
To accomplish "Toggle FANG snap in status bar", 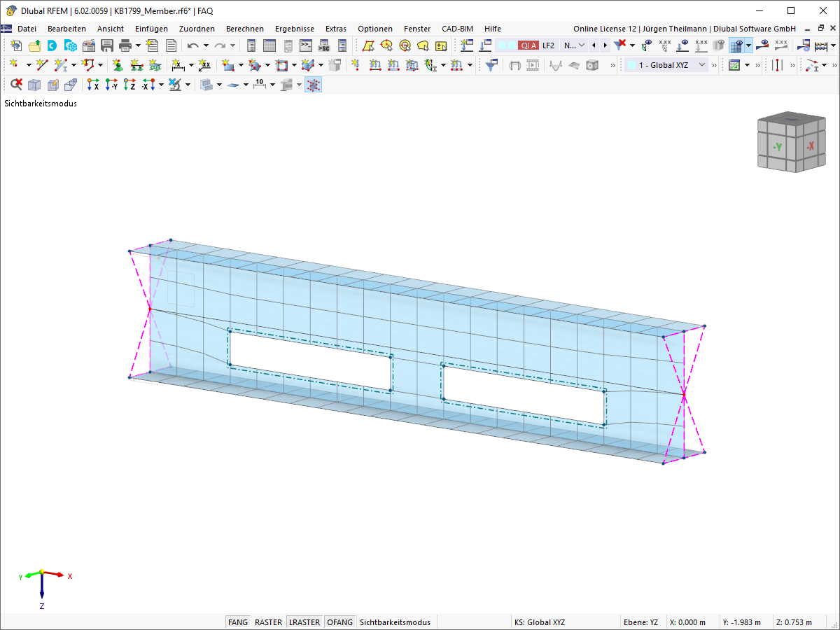I will point(238,622).
